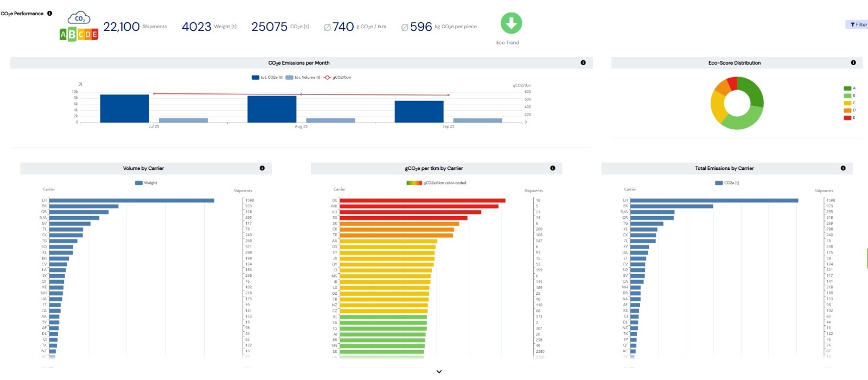Toggle the tot. CO2e [t] legend series
868x380 pixels.
tap(267, 78)
